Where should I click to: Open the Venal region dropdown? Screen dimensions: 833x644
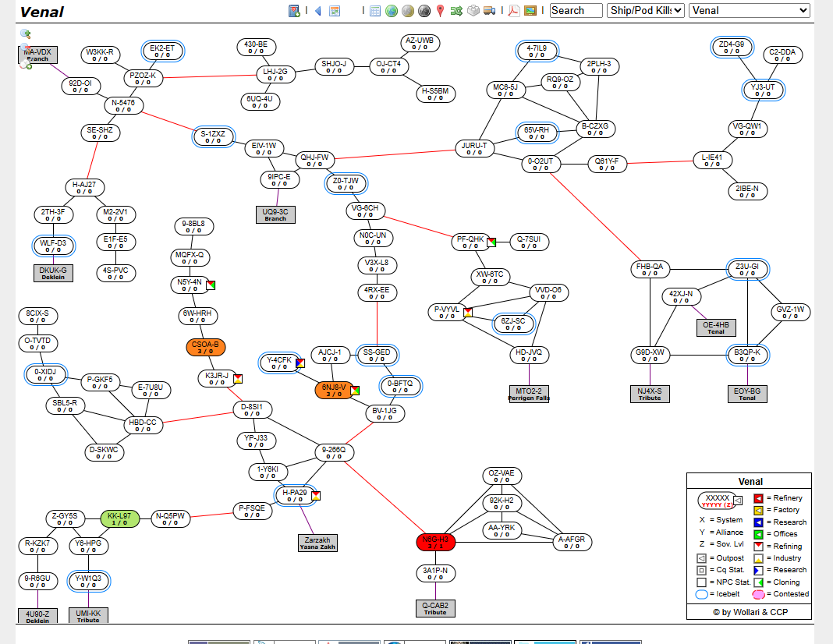click(749, 11)
